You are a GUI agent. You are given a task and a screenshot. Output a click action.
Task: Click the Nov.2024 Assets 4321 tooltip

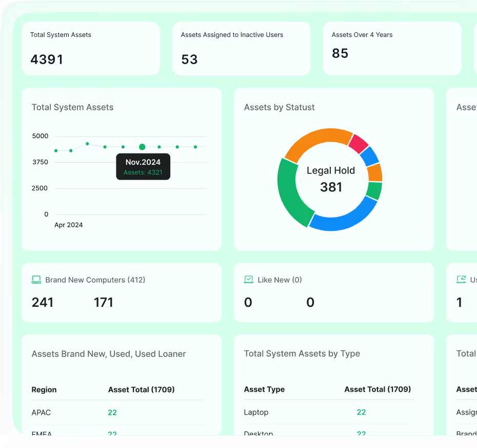[143, 167]
